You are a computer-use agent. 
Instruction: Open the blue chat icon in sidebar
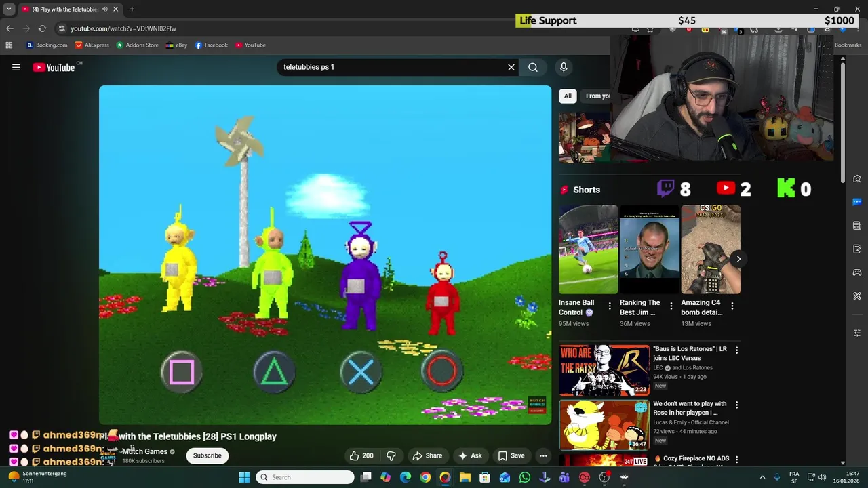tap(857, 202)
